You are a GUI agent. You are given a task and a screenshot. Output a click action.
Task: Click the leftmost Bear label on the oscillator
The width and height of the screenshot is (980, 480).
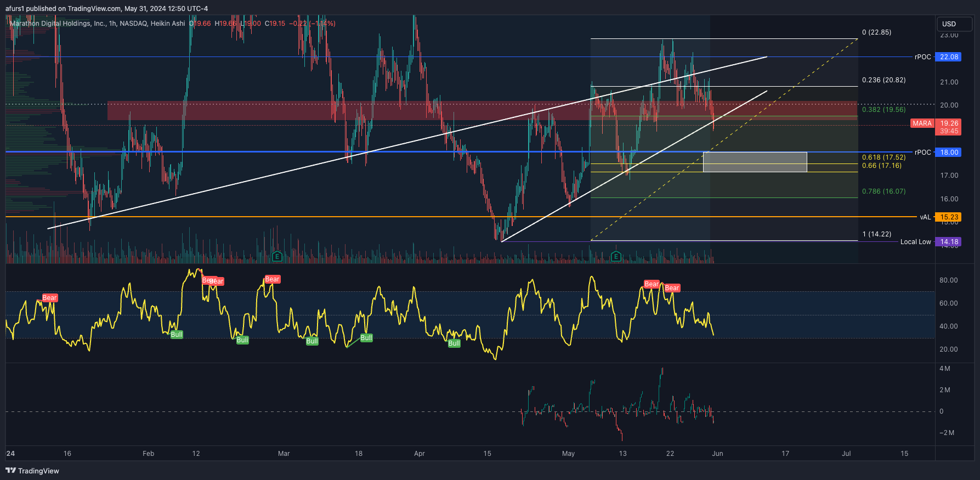pos(50,298)
